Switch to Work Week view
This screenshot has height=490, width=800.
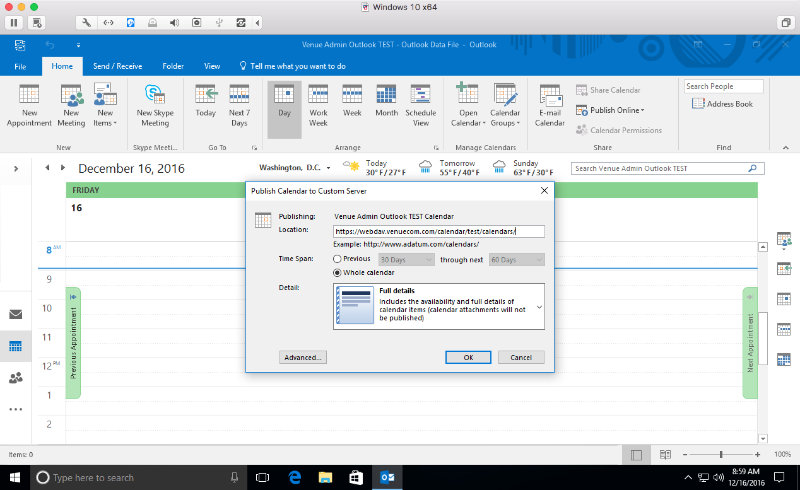pyautogui.click(x=318, y=96)
